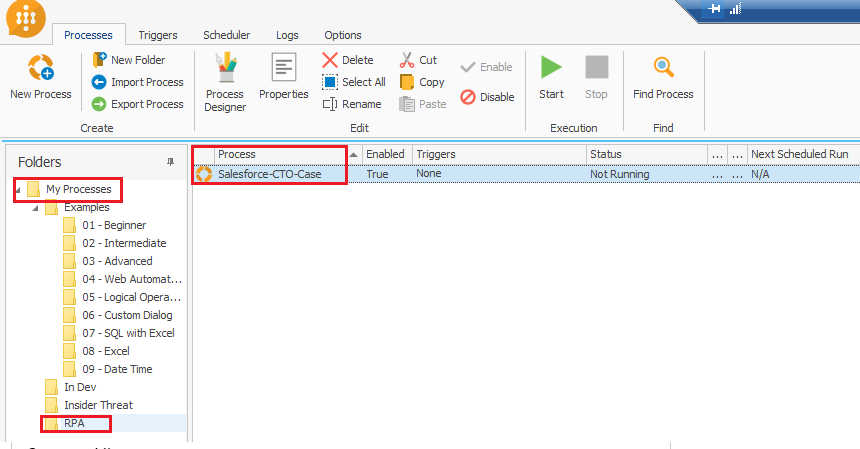Choose Export Process in the ribbon

(137, 104)
